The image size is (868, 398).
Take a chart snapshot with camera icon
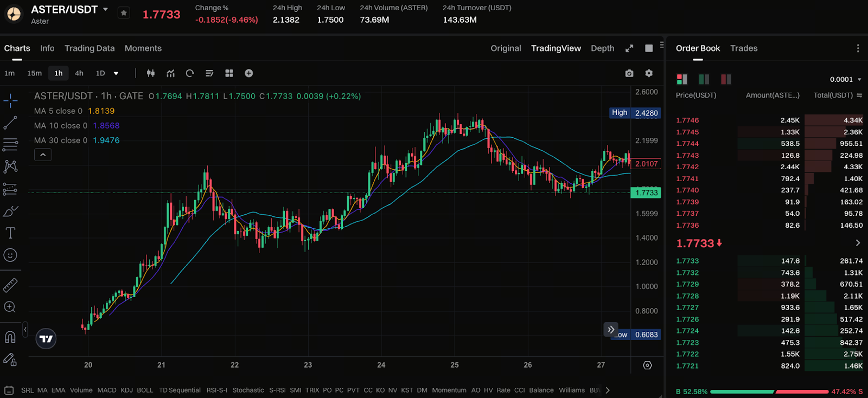[629, 73]
